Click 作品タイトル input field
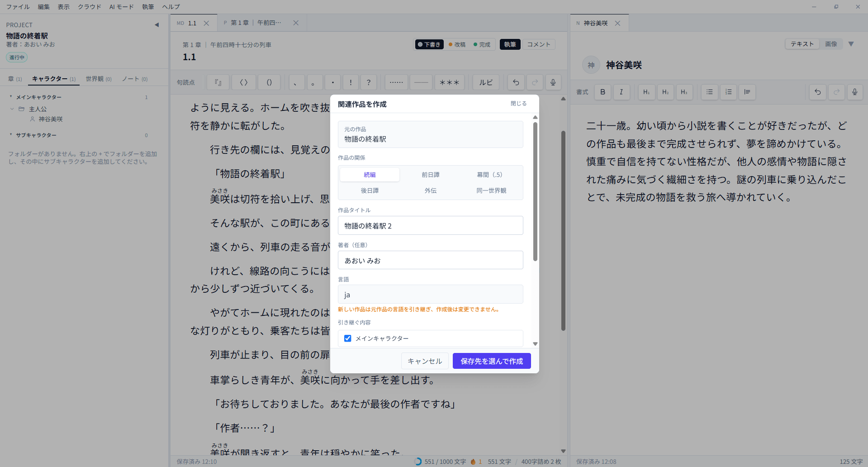 tap(431, 225)
